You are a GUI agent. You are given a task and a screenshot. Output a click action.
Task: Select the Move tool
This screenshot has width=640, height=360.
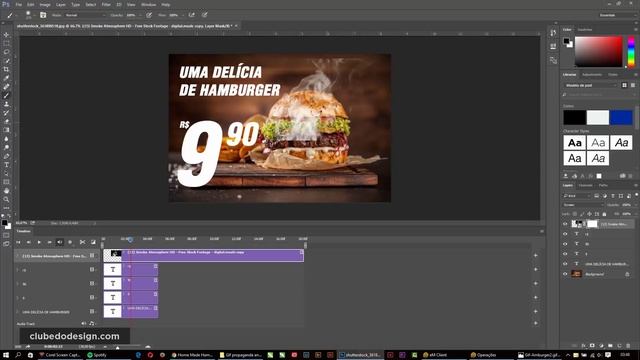(6, 35)
